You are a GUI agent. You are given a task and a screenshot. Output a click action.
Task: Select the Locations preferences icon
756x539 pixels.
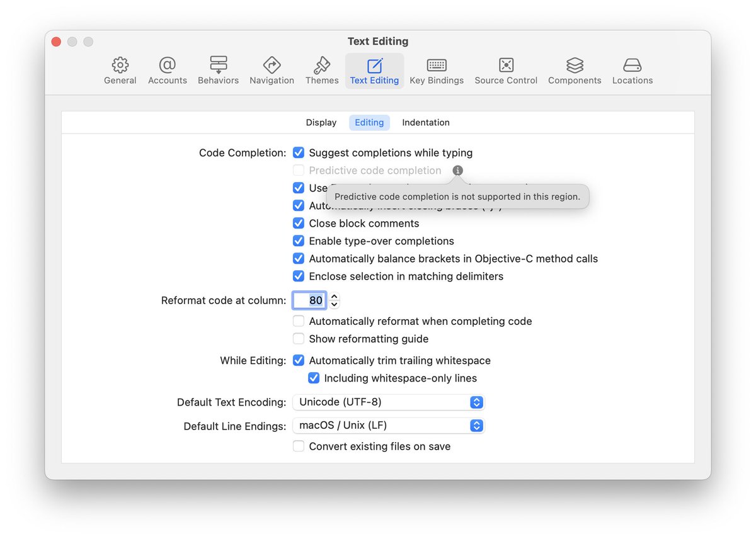click(x=632, y=69)
